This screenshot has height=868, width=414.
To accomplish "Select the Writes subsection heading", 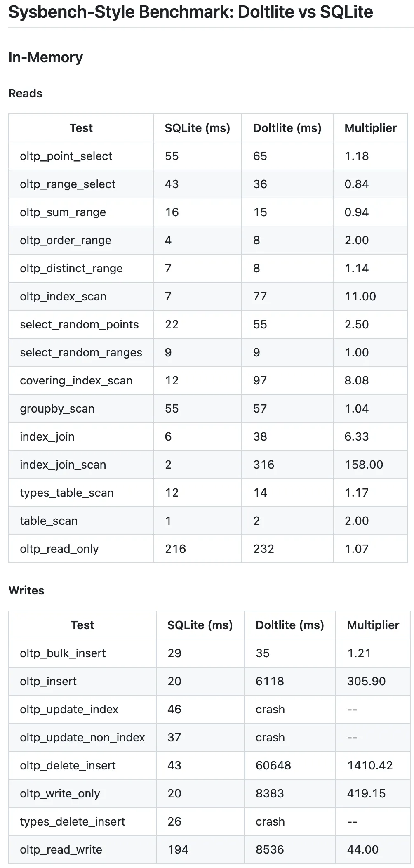I will point(26,590).
